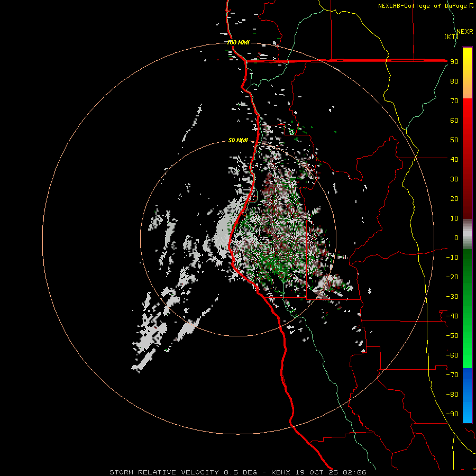Image resolution: width=476 pixels, height=476 pixels.
Task: Click the "STORM RELATIVE VELOCITY" product title
Action: click(x=164, y=472)
